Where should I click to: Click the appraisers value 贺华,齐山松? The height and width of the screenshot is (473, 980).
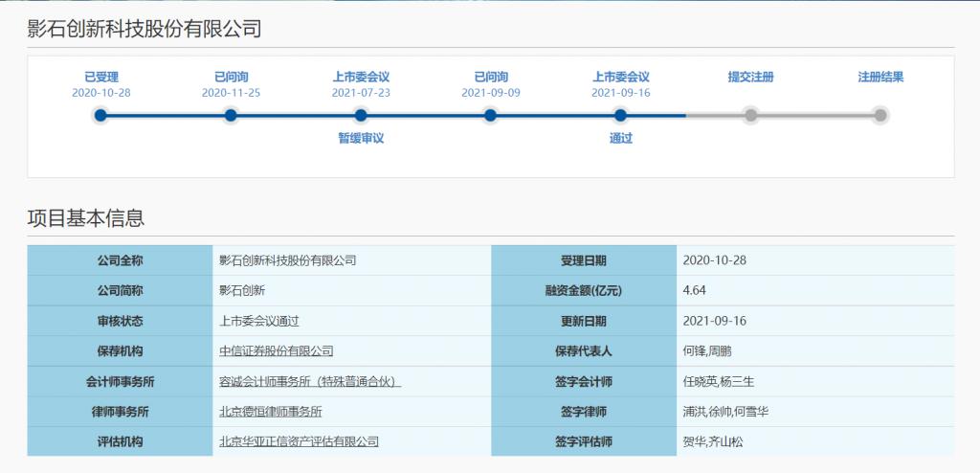pos(713,441)
